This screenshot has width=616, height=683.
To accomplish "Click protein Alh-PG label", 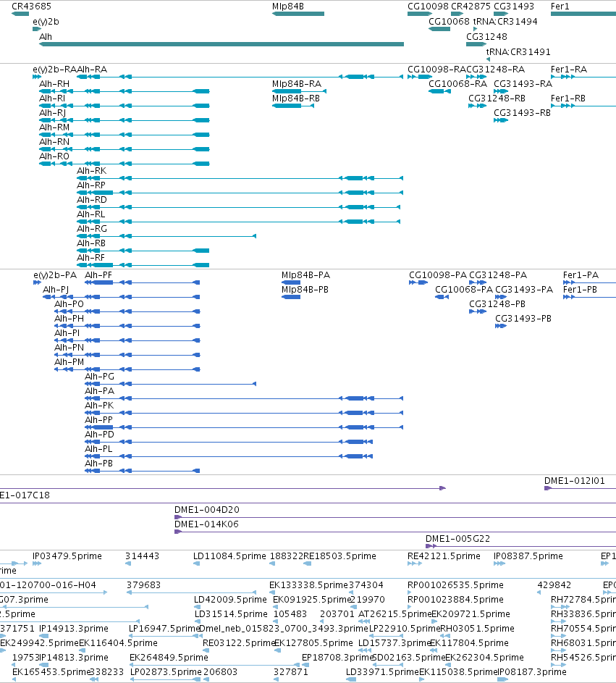I will (100, 377).
